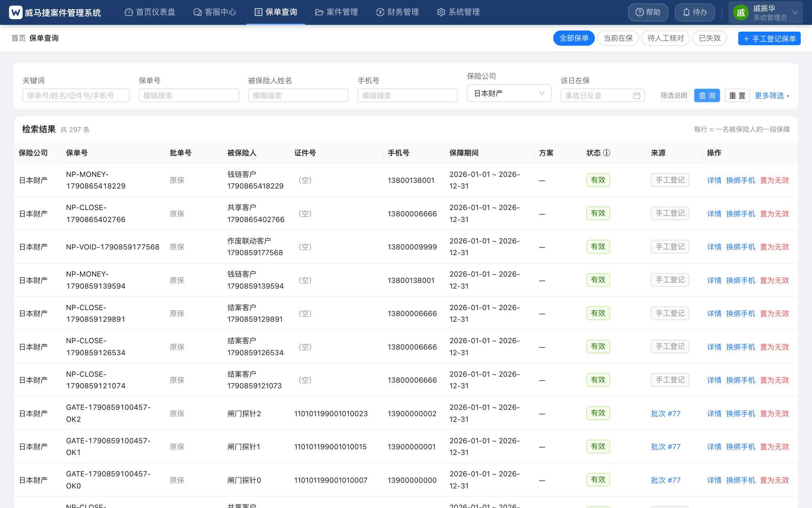This screenshot has width=812, height=508.
Task: Open the 保险公司 dropdown showing 日本财产
Action: pos(509,93)
